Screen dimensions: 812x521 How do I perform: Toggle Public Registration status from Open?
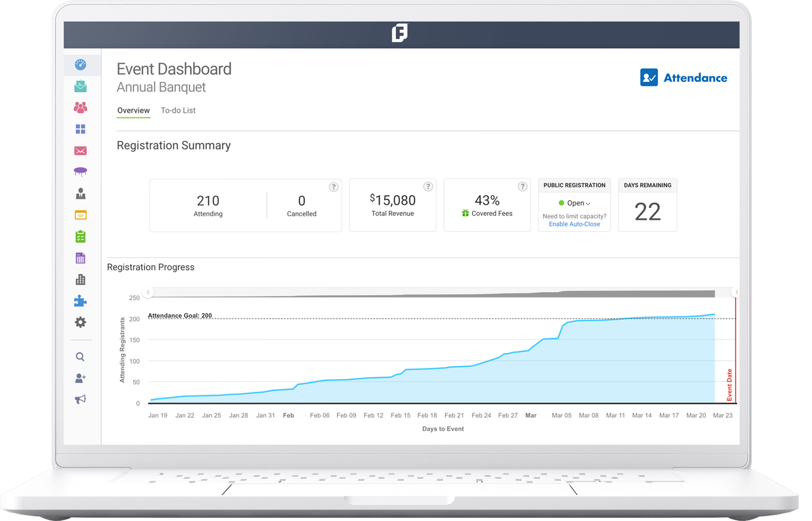point(574,203)
